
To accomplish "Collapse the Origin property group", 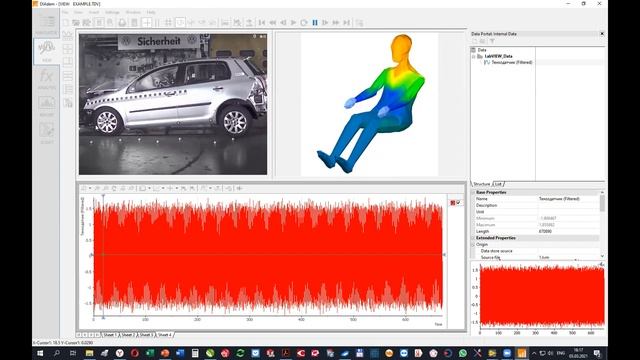I will click(x=474, y=244).
